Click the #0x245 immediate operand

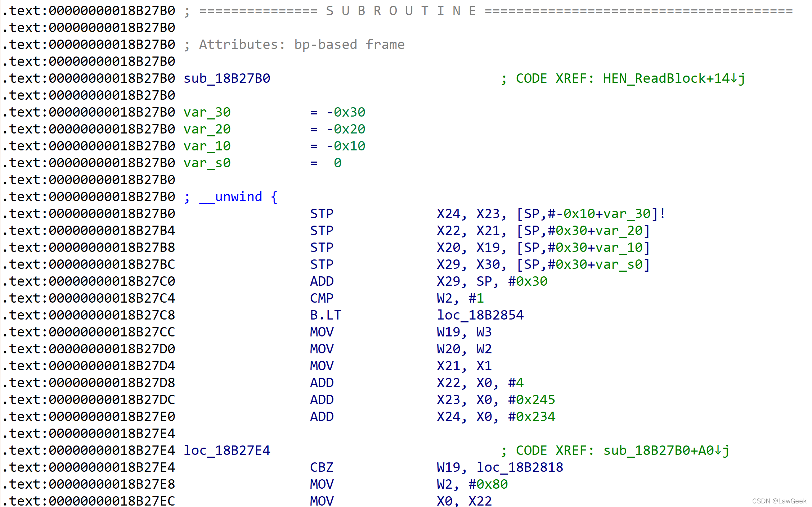pyautogui.click(x=531, y=400)
